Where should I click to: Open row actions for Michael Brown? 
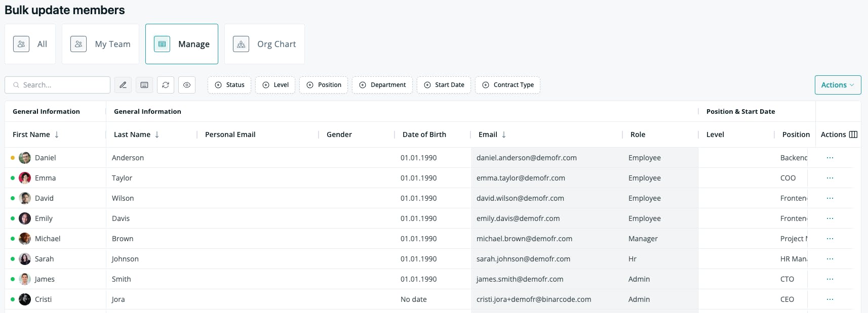pyautogui.click(x=830, y=239)
